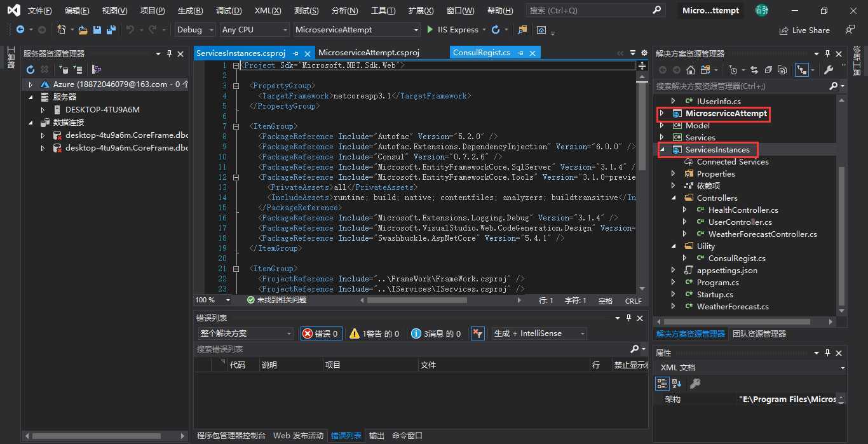Click the categorized view icon in Properties panel

point(662,384)
